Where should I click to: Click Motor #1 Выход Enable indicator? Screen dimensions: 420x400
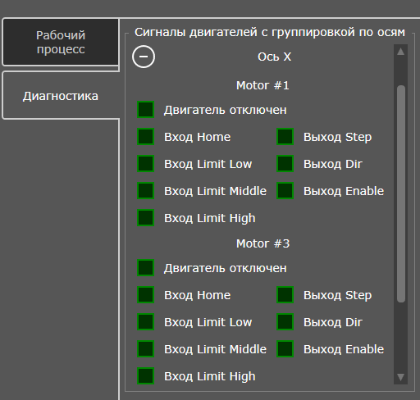[x=285, y=191]
